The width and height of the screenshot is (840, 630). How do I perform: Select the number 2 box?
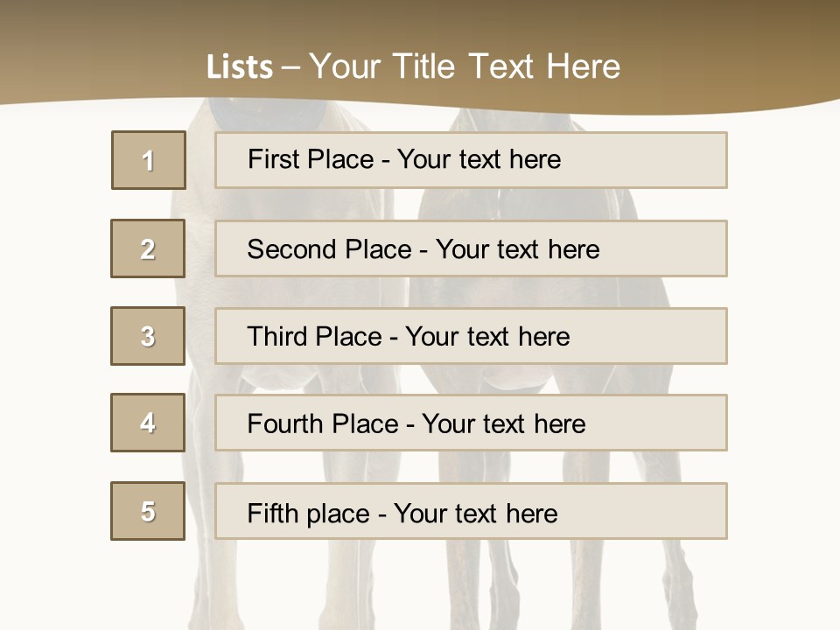[x=148, y=248]
